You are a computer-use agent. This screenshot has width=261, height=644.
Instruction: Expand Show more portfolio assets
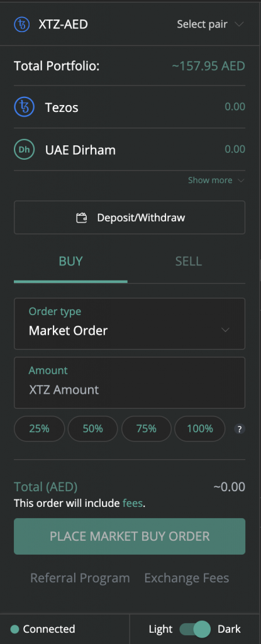point(216,180)
